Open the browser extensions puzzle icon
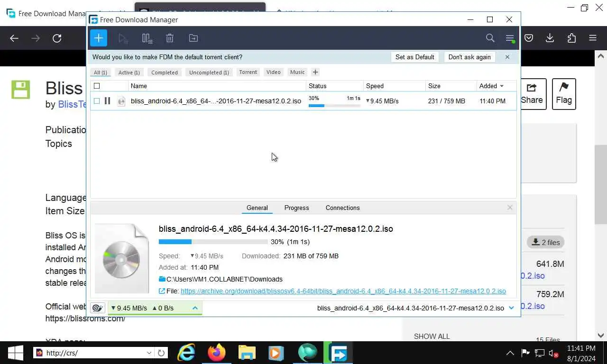Image resolution: width=607 pixels, height=364 pixels. [571, 38]
